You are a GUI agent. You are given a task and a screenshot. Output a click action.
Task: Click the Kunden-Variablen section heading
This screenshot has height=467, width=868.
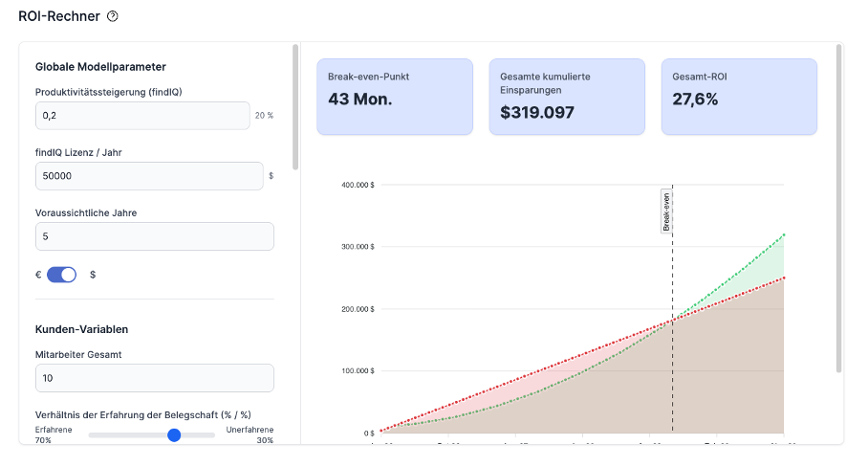tap(81, 329)
